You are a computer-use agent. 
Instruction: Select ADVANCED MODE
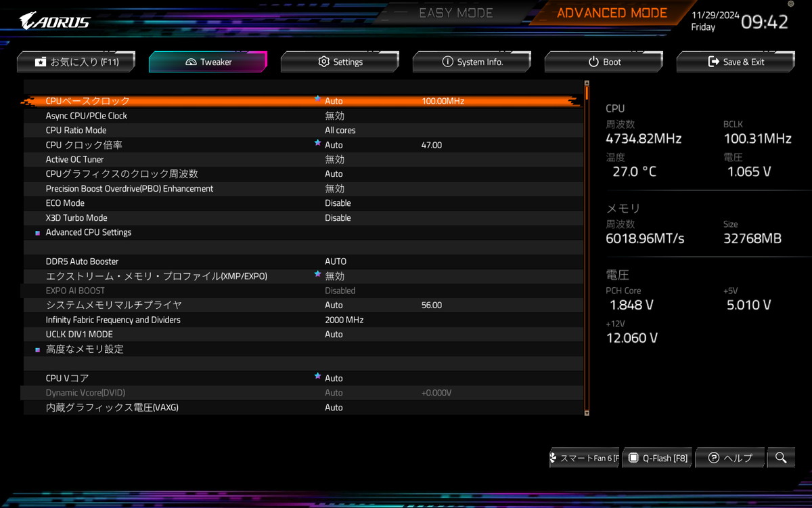click(x=612, y=13)
